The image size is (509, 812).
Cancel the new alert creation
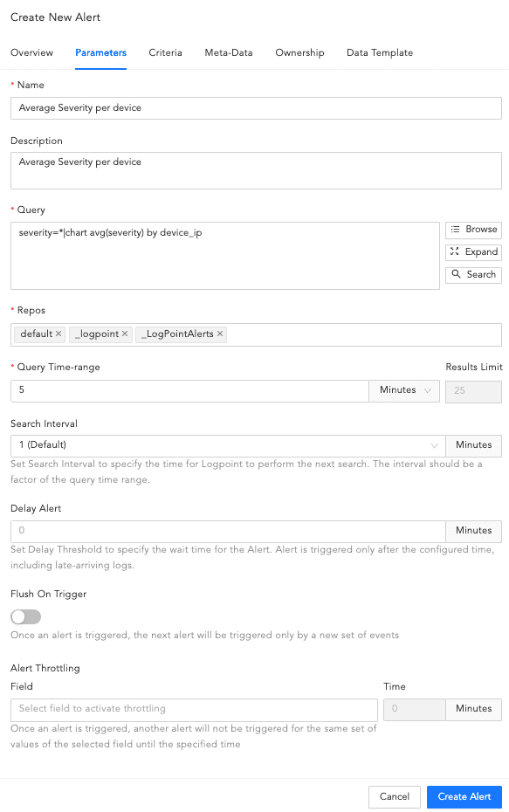394,796
